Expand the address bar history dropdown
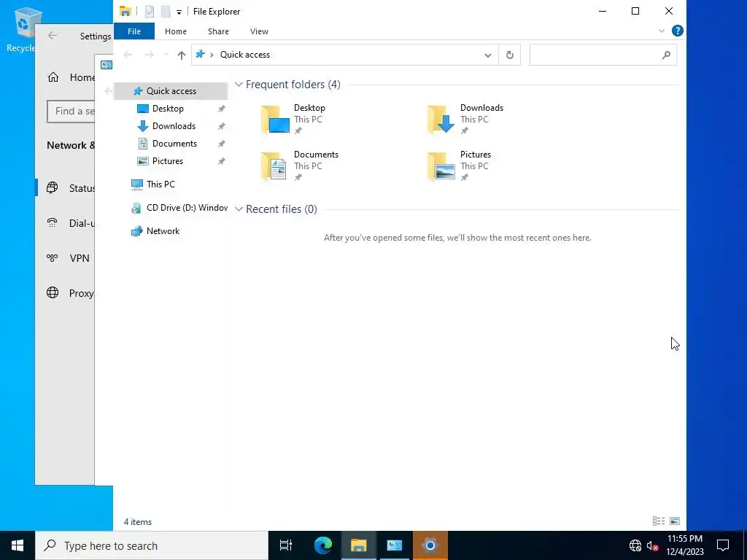 tap(487, 55)
